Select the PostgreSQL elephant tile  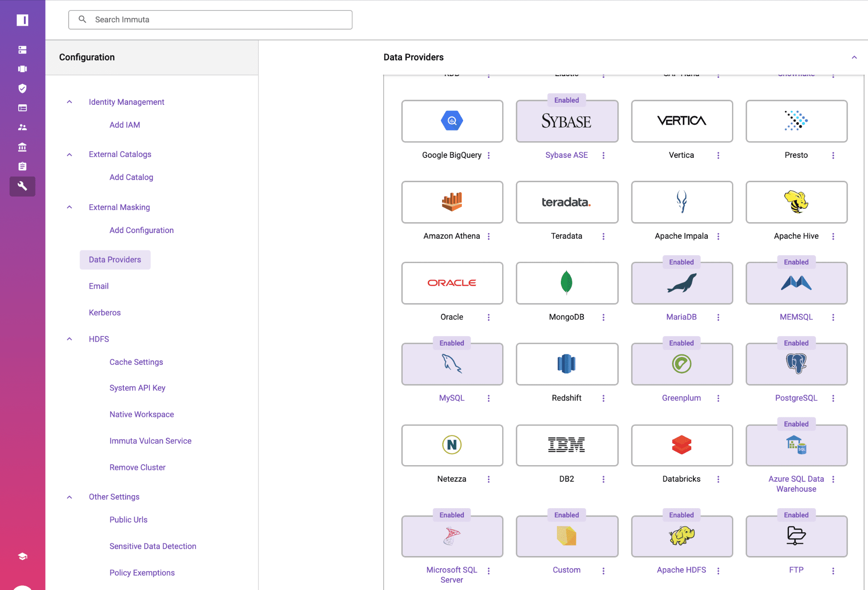(x=796, y=364)
